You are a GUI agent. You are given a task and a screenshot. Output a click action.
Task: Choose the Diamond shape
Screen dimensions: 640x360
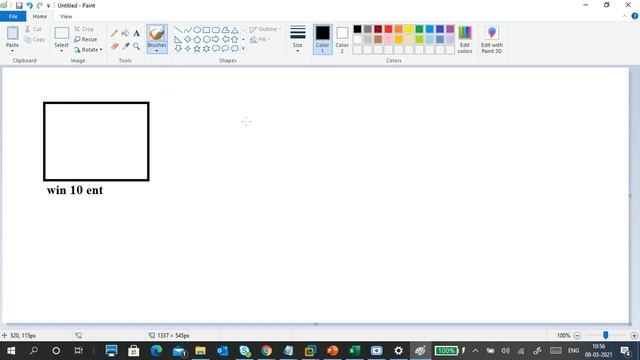[x=188, y=39]
